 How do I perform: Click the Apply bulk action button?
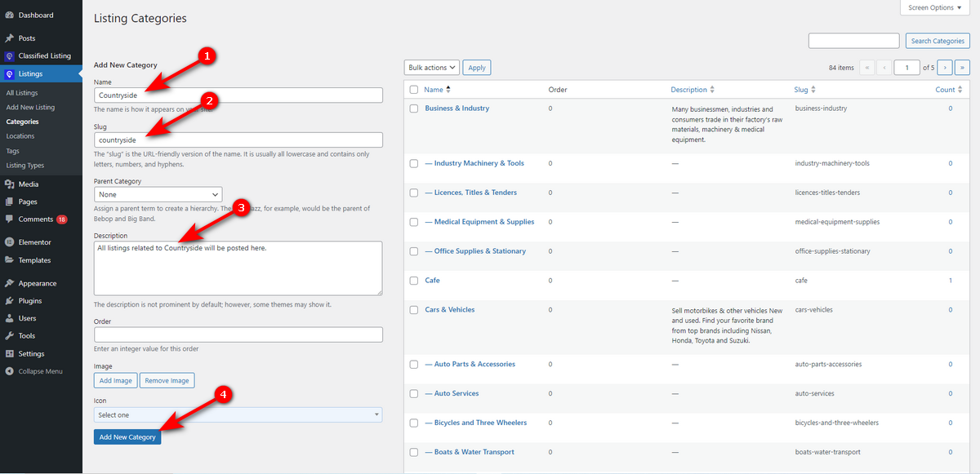(x=477, y=68)
